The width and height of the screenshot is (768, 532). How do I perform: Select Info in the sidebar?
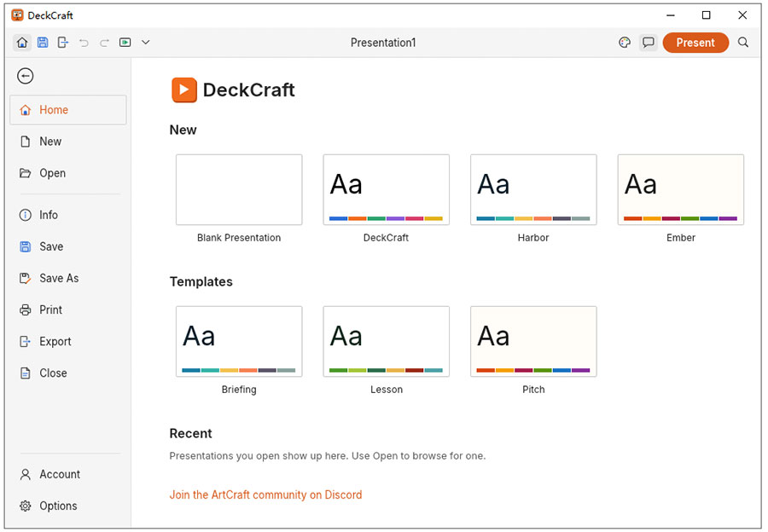68,215
